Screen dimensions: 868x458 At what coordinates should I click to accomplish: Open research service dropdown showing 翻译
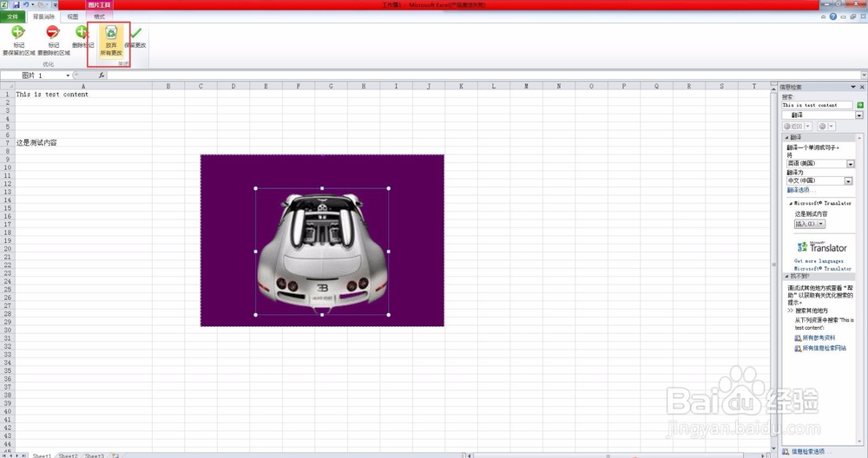[859, 115]
